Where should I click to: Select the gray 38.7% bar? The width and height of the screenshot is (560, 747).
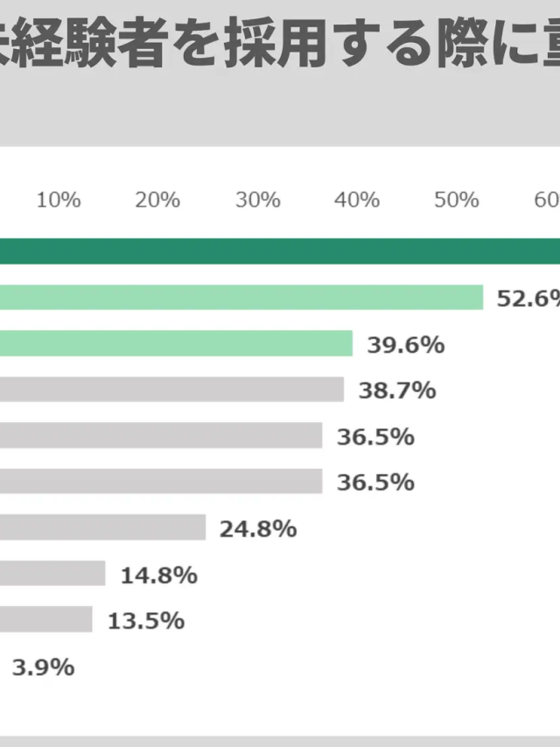[x=171, y=390]
